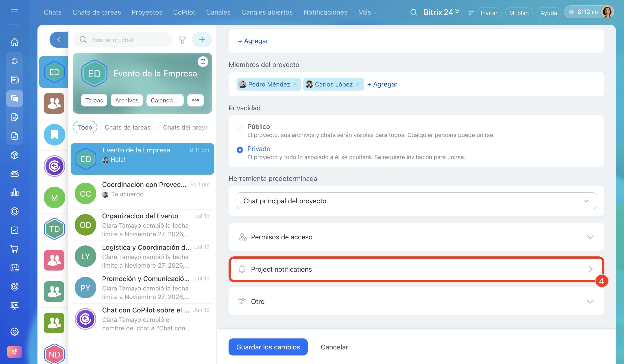Open the Project notifications row
Viewport: 624px width, 364px height.
[x=416, y=269]
